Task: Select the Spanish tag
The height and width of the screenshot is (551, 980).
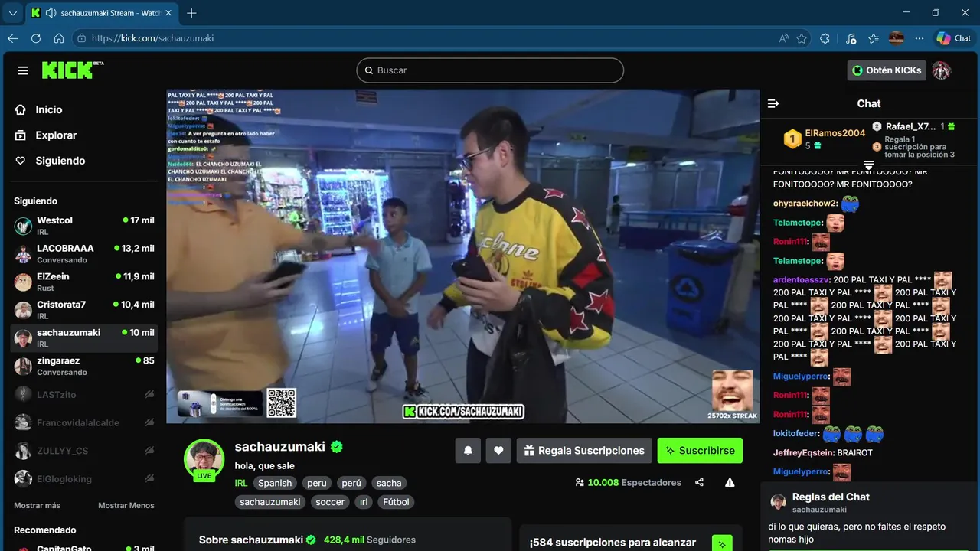Action: 275,483
